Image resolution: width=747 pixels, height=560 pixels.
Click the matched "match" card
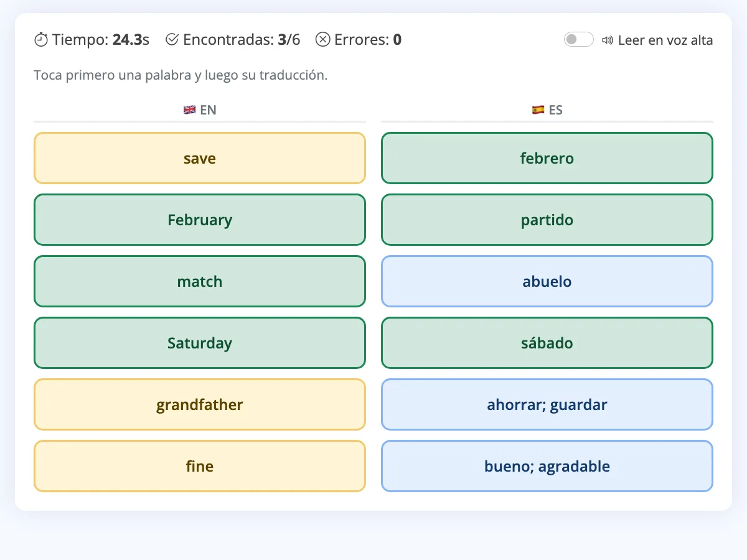click(200, 281)
